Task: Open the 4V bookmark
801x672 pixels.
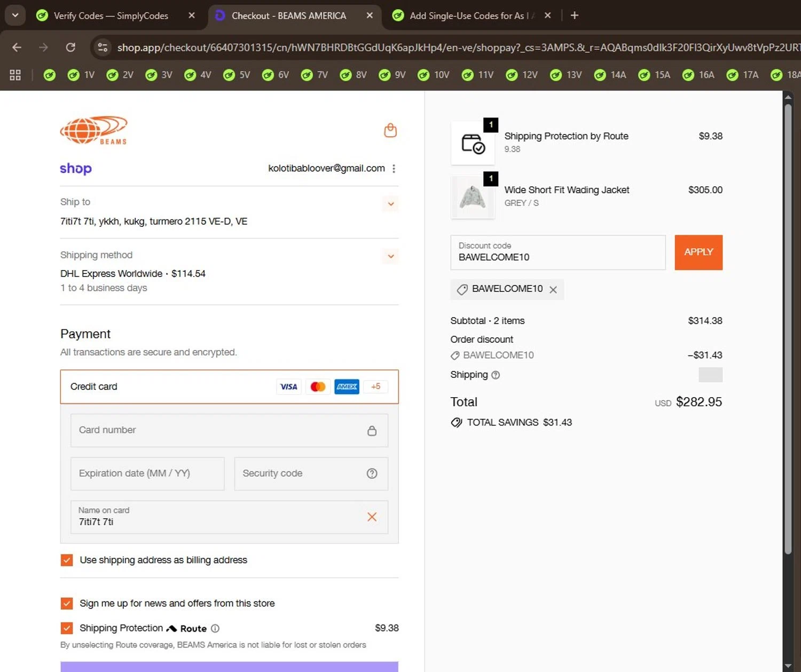Action: tap(198, 75)
